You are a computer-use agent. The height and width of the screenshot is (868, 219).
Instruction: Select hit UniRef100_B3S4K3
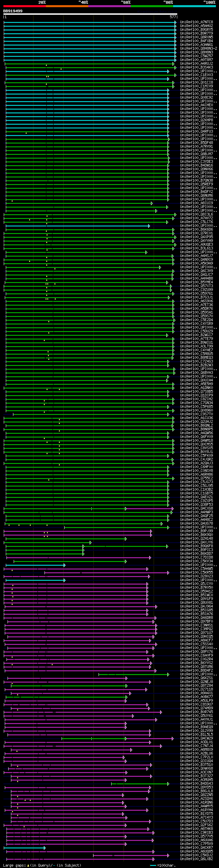coord(196,67)
